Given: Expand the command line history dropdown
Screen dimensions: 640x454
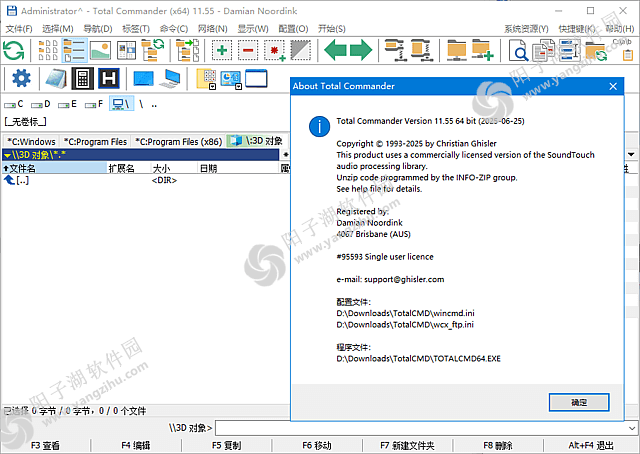Looking at the screenshot, I should (x=631, y=428).
